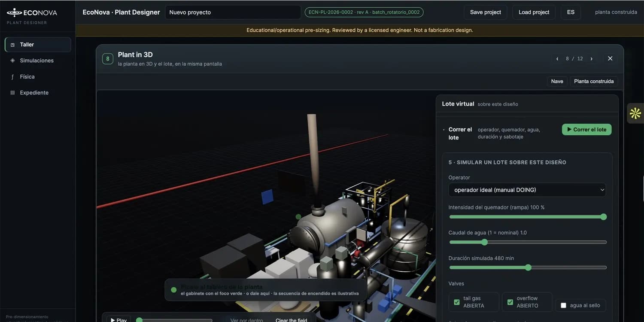Click the green indicator light on the plant hint
Screen dimensions: 644x322
[173, 290]
